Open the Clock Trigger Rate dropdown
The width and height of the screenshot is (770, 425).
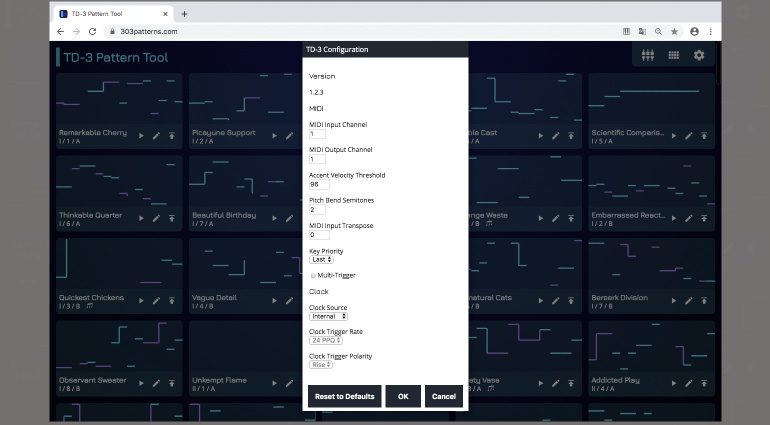coord(326,340)
